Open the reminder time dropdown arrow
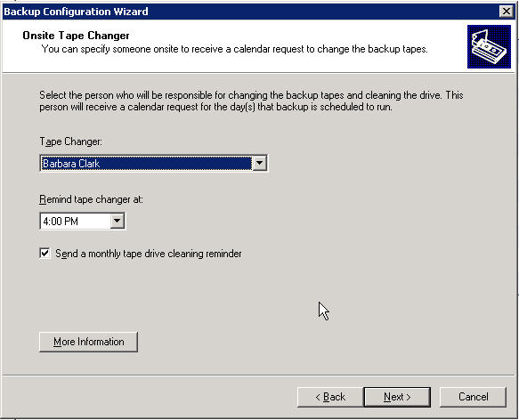 pos(118,221)
